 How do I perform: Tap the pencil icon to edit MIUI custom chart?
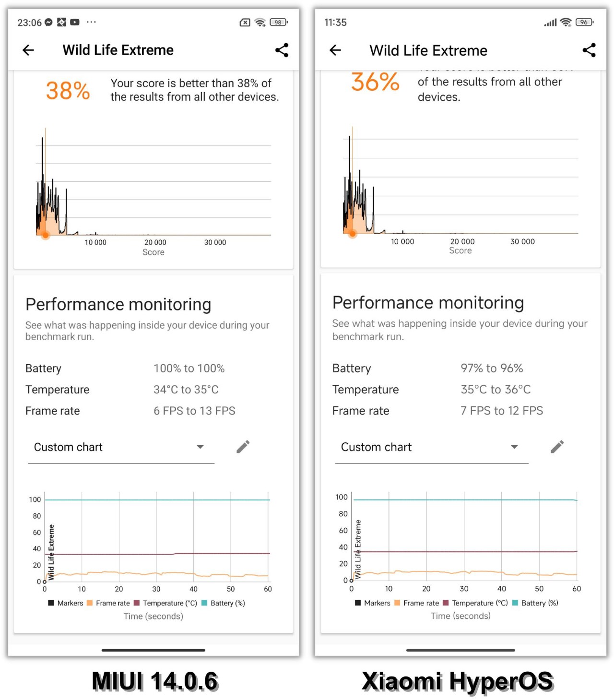click(243, 446)
